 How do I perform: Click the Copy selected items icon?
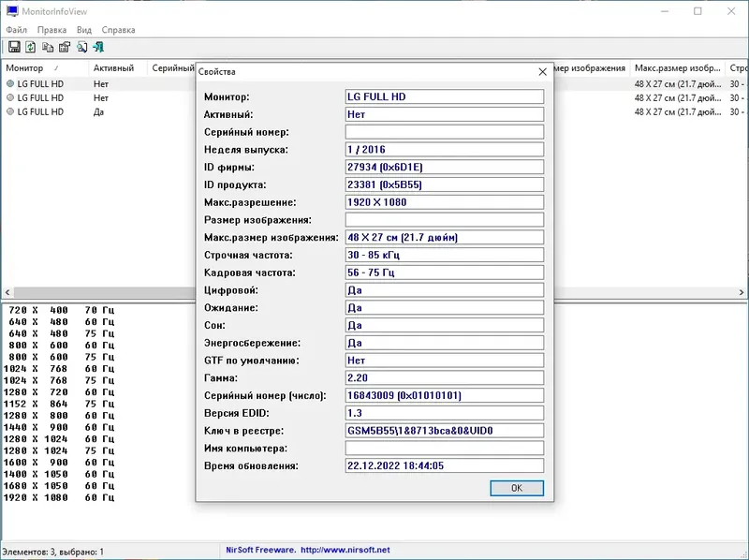(48, 47)
